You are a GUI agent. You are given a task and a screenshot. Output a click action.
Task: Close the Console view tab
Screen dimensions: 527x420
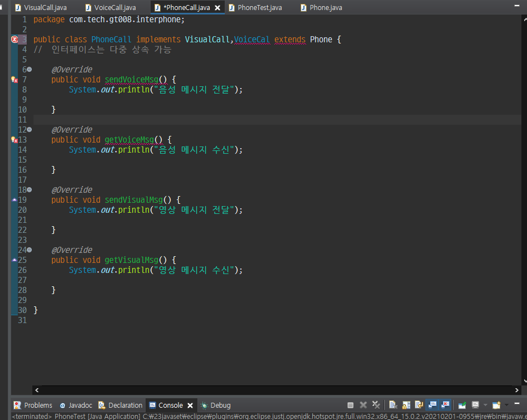[x=190, y=406]
